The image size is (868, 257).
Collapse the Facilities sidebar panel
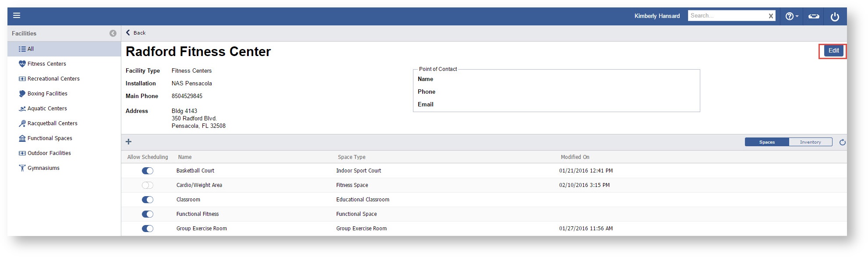113,33
